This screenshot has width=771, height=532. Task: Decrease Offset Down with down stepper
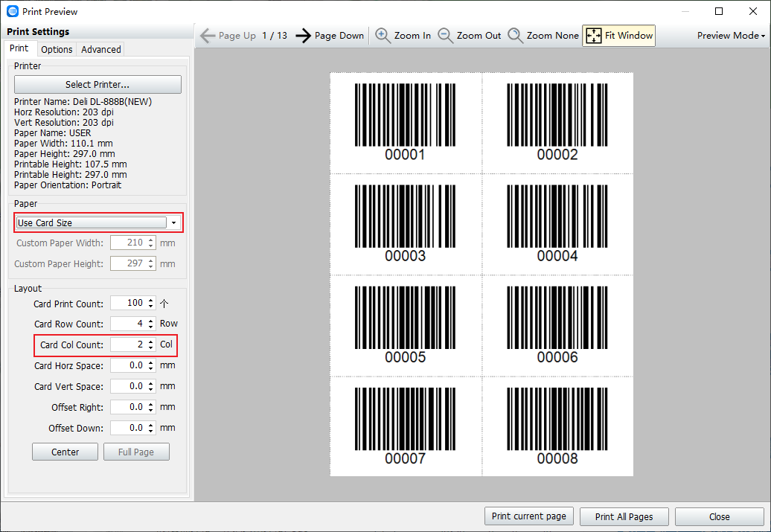(x=151, y=432)
